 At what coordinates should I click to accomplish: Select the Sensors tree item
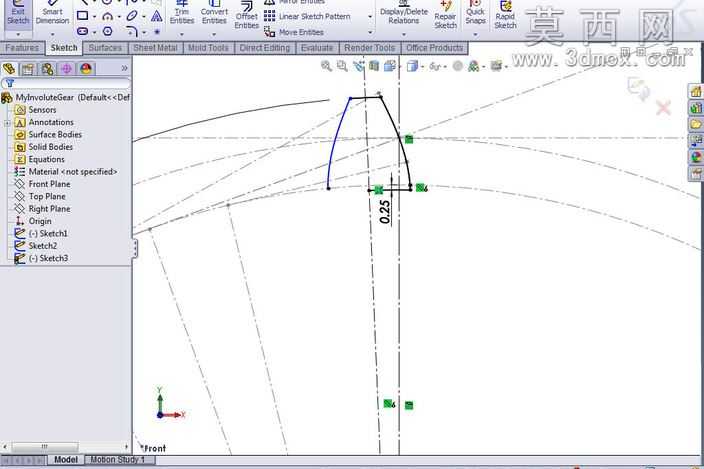(x=35, y=110)
